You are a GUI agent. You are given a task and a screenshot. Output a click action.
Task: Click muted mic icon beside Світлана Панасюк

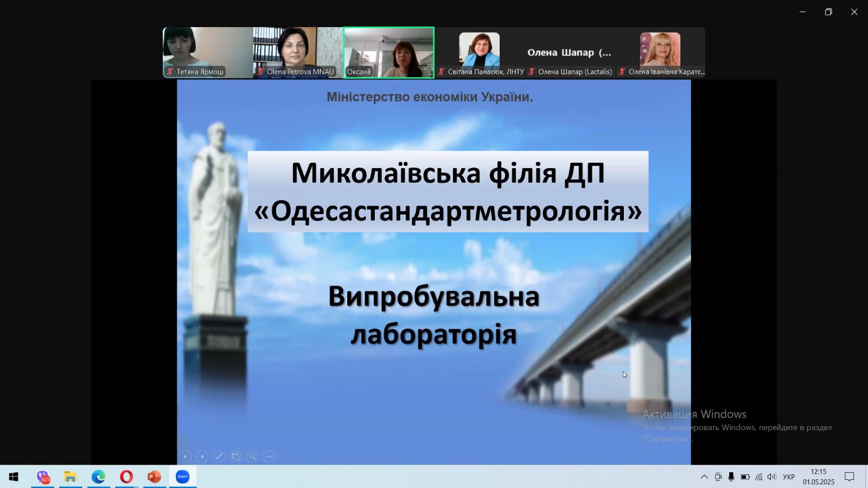coord(442,72)
